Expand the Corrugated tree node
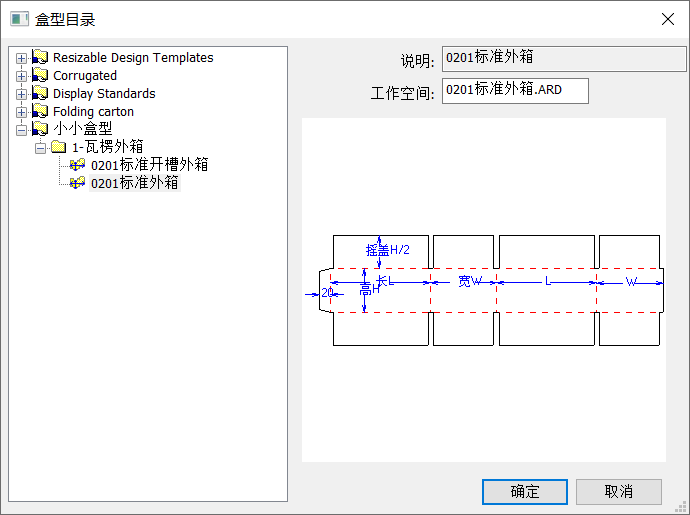 [22, 76]
